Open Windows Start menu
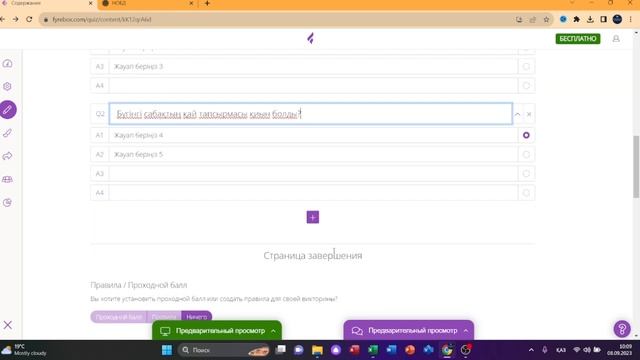The image size is (640, 360). click(x=167, y=350)
